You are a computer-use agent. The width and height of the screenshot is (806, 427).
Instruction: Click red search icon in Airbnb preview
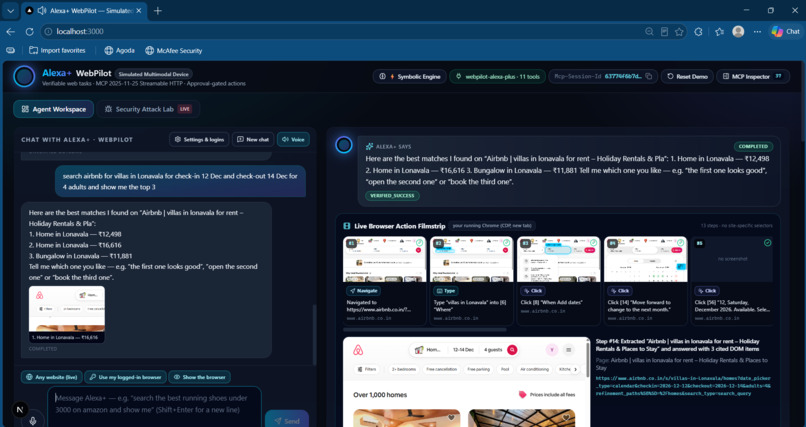click(x=512, y=350)
